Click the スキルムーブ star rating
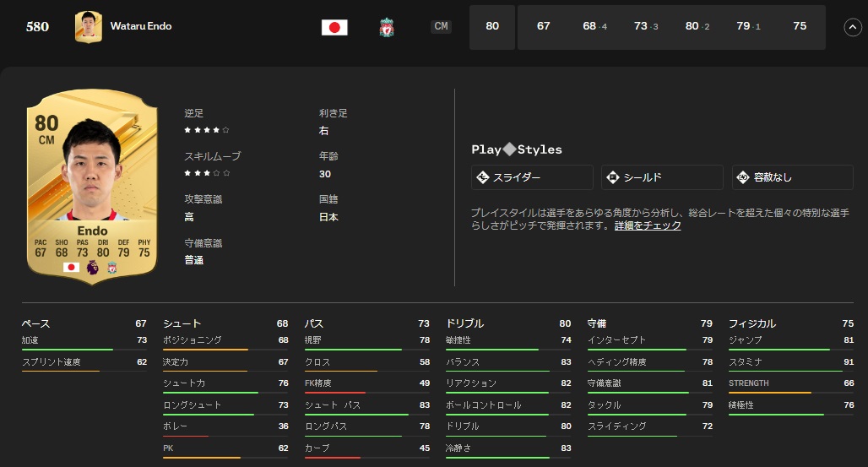Image resolution: width=868 pixels, height=467 pixels. (207, 173)
